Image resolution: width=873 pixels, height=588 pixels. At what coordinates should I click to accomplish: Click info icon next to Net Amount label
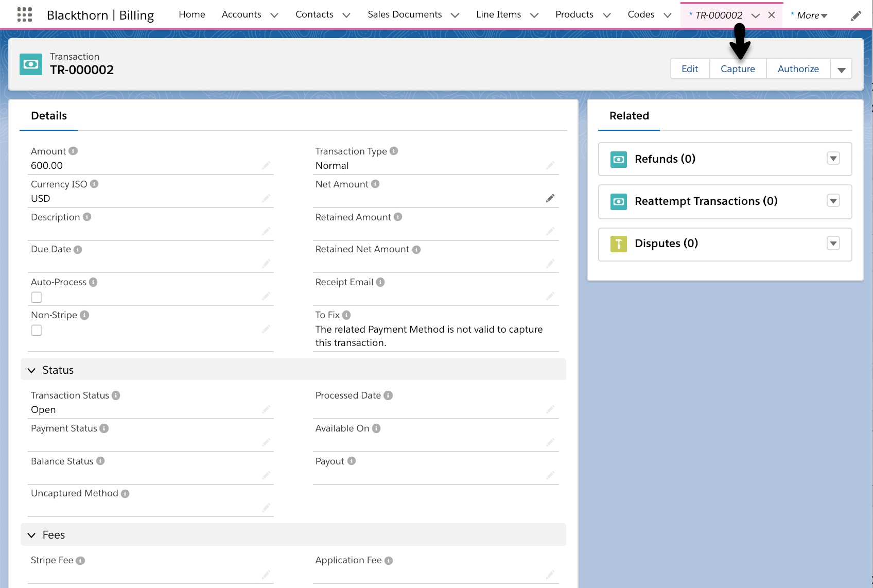coord(375,184)
